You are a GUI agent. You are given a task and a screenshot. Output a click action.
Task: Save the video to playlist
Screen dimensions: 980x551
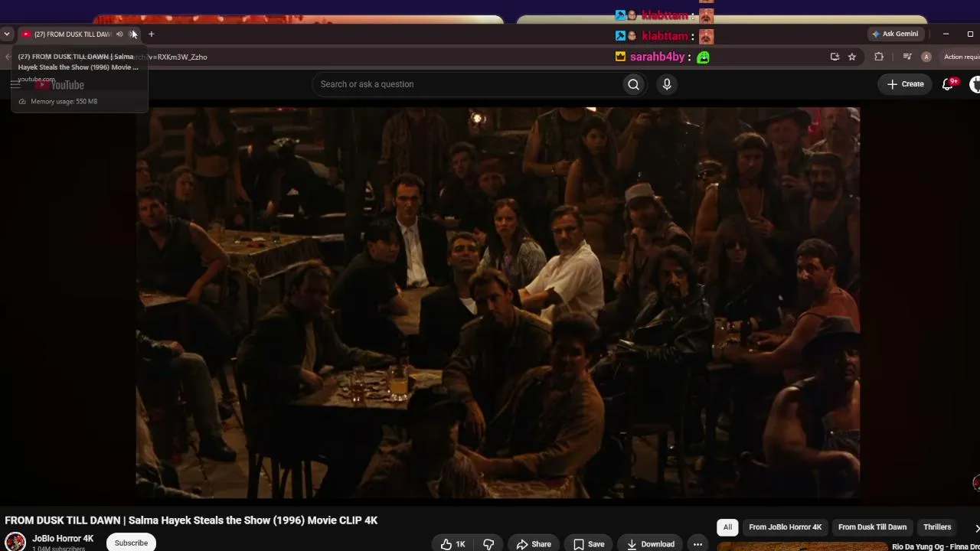coord(589,544)
